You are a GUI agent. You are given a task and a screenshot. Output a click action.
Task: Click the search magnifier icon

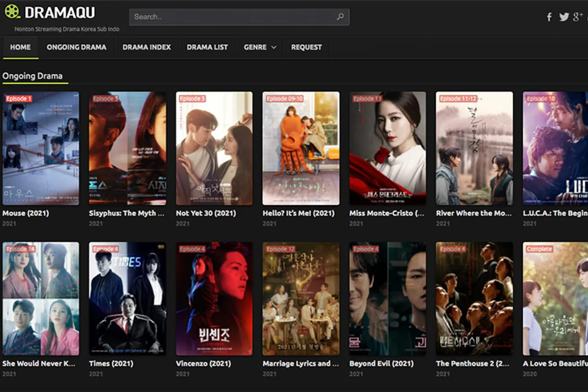[340, 17]
